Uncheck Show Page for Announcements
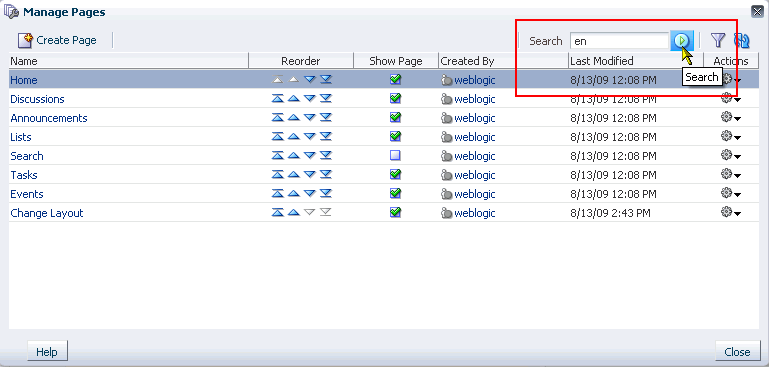The width and height of the screenshot is (769, 378). coord(395,117)
